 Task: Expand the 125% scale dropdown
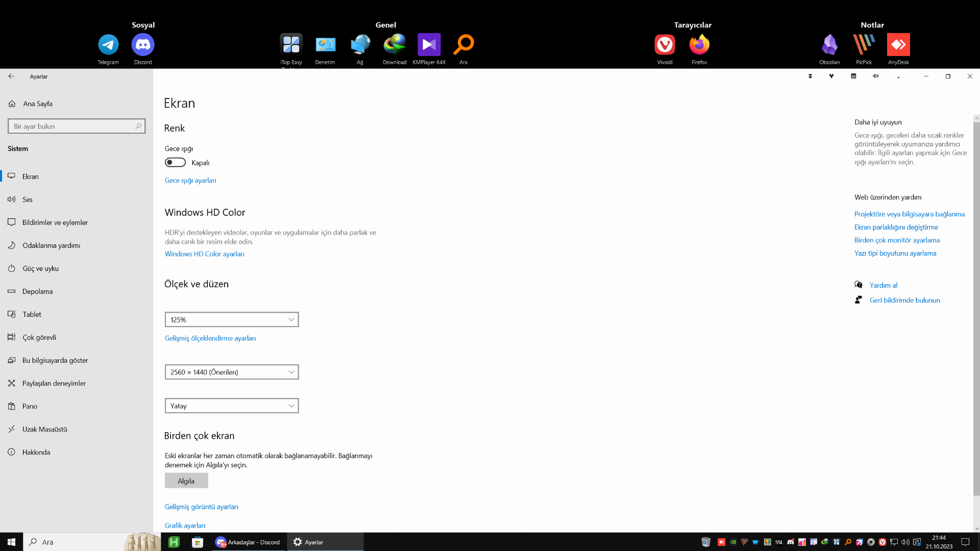pyautogui.click(x=232, y=319)
